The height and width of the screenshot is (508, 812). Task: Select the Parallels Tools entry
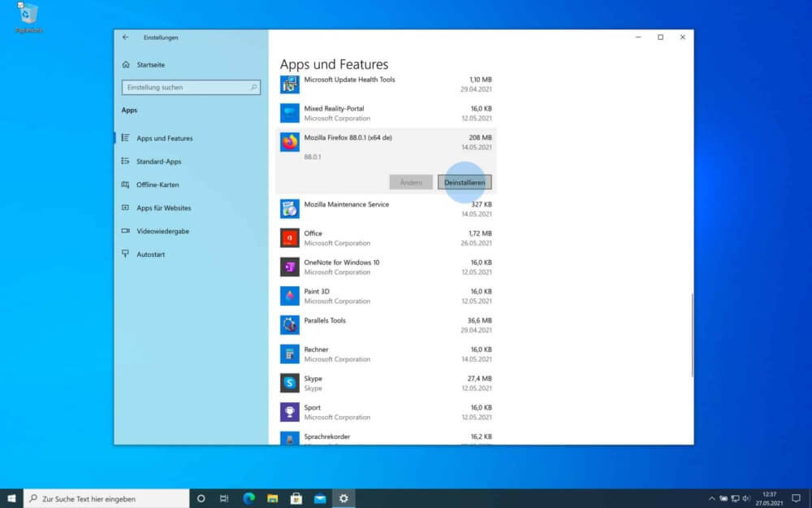(386, 325)
